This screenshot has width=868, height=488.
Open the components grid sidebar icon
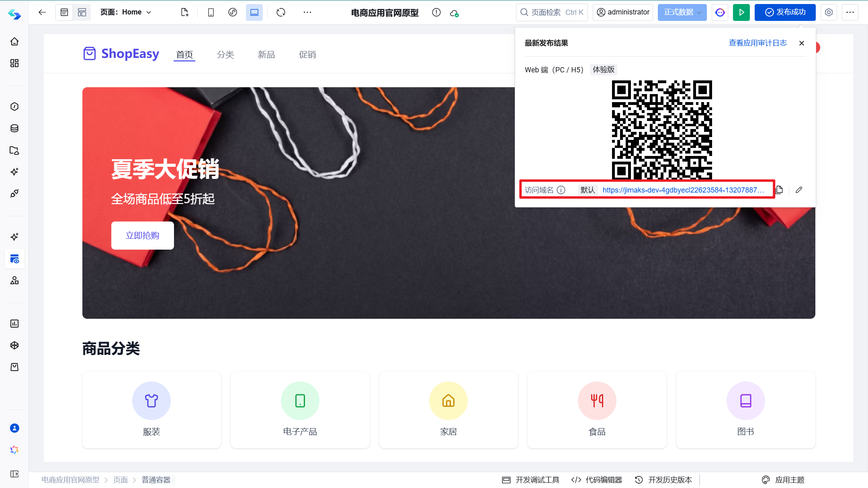(14, 63)
